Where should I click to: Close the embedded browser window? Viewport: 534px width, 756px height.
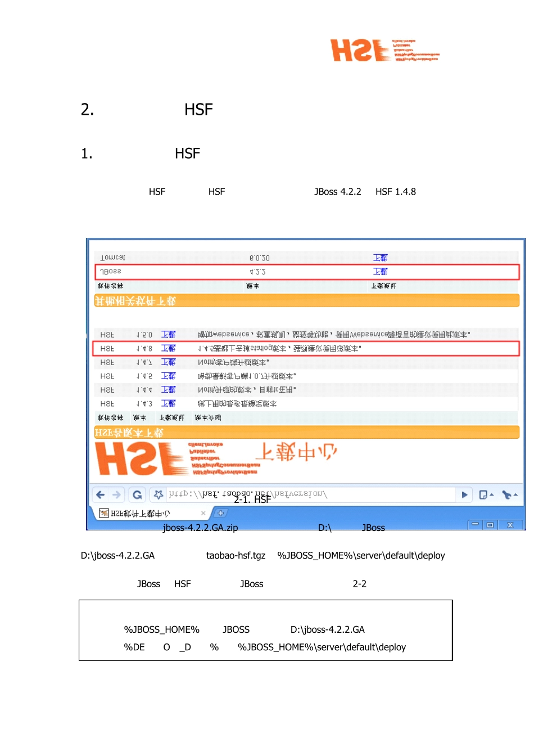point(510,524)
